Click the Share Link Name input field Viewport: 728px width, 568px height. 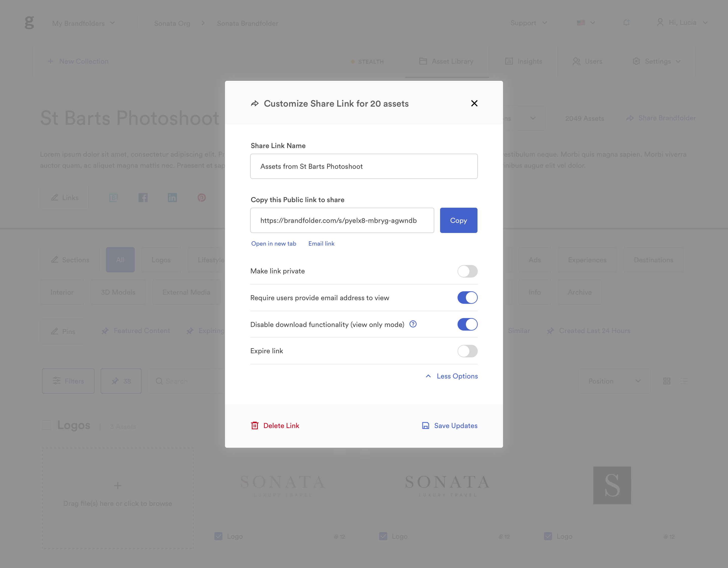coord(363,166)
